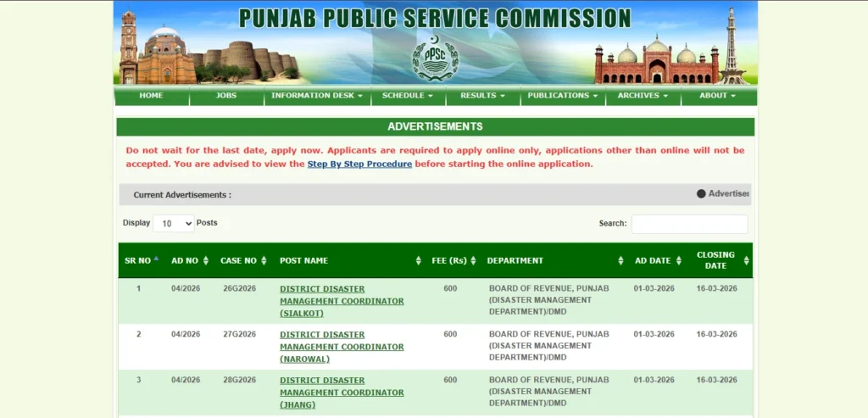Expand the SCHEDULE menu

[x=408, y=95]
